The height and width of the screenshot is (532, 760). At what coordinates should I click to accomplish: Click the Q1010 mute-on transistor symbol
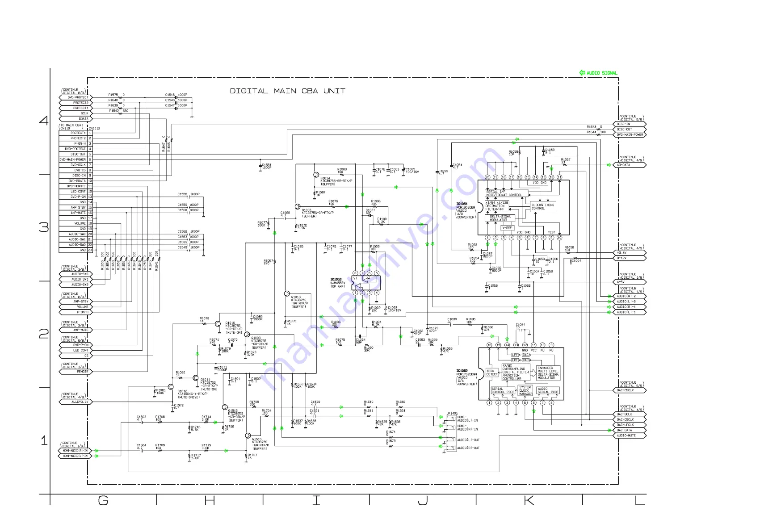218,324
